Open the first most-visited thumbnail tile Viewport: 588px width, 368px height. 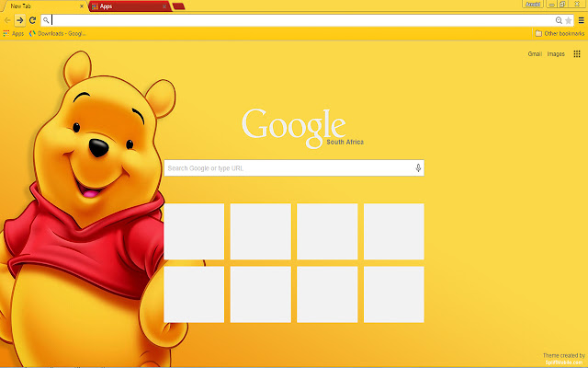coord(194,232)
